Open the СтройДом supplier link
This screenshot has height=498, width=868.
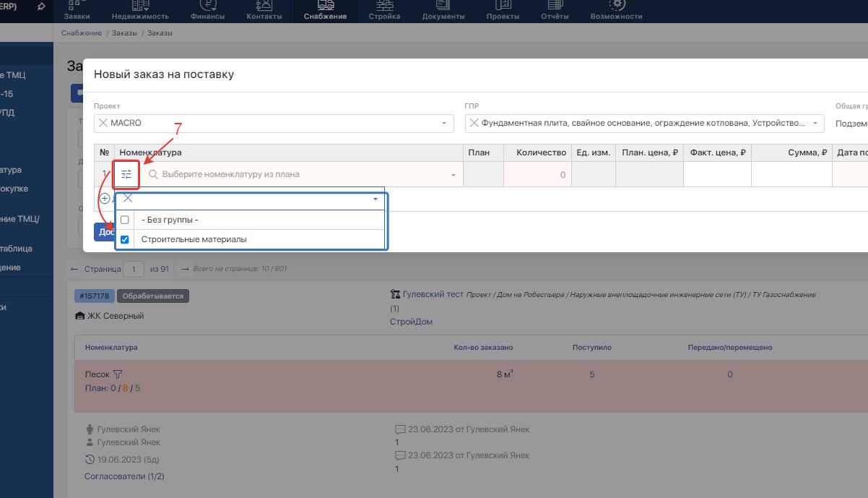pyautogui.click(x=411, y=322)
